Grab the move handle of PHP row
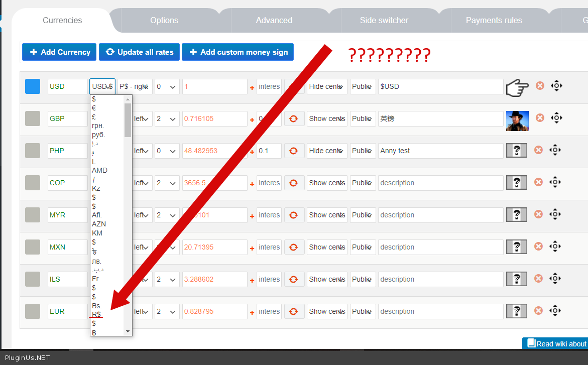The image size is (588, 365). tap(555, 150)
